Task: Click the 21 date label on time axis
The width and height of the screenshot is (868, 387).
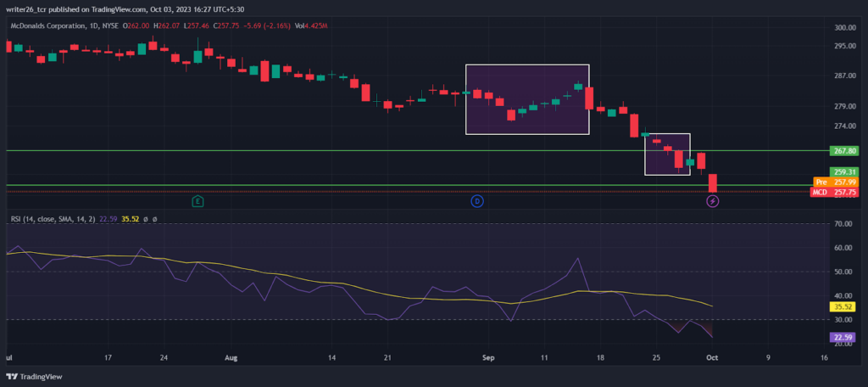Action: tap(387, 357)
